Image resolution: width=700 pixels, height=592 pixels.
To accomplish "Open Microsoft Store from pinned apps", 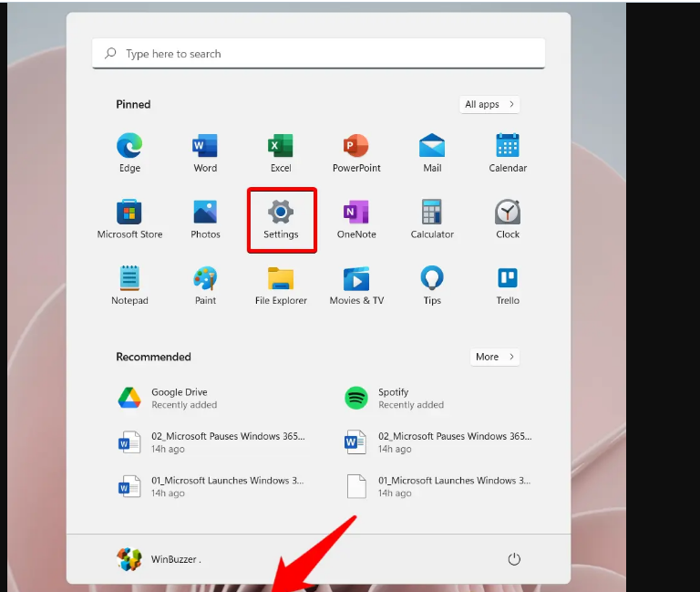I will coord(129,219).
